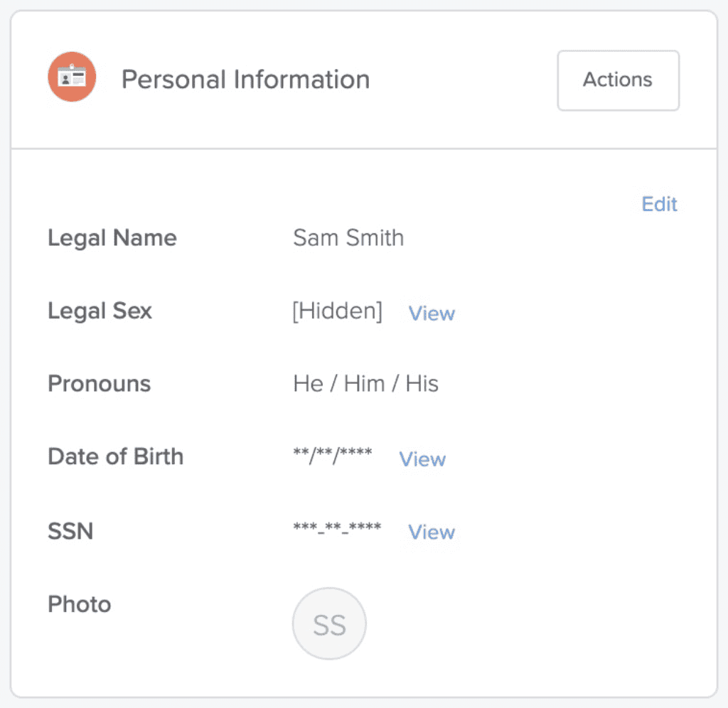
Task: Open the Actions menu
Action: [x=617, y=80]
